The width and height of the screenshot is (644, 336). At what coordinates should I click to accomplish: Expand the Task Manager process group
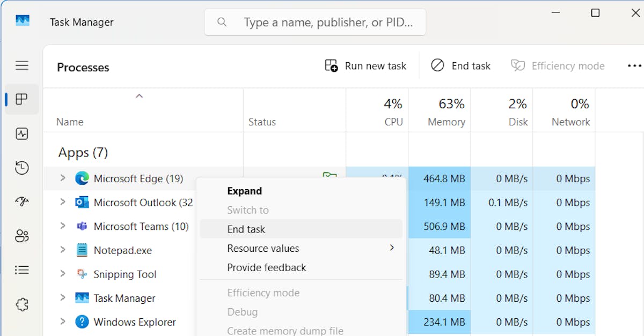click(62, 298)
